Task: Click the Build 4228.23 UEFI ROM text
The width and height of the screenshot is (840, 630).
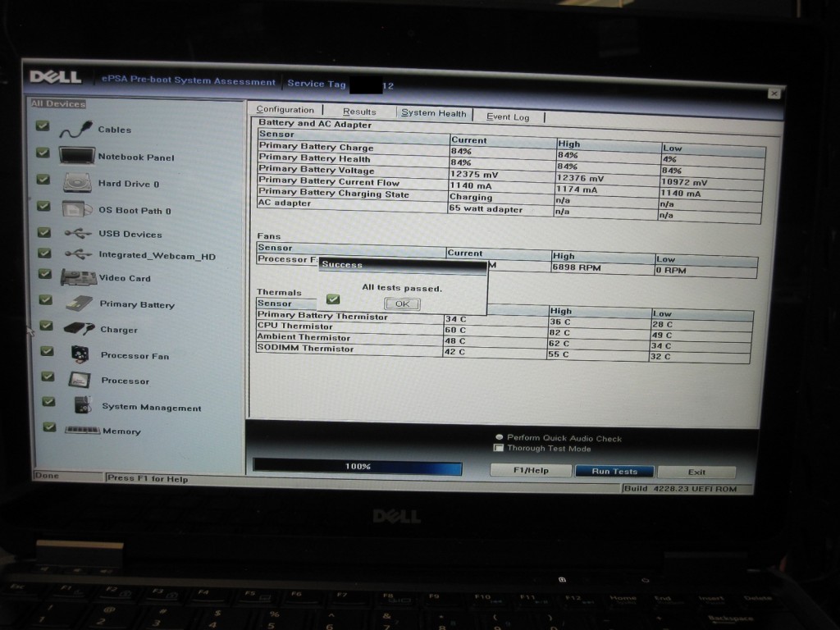Action: pos(680,489)
